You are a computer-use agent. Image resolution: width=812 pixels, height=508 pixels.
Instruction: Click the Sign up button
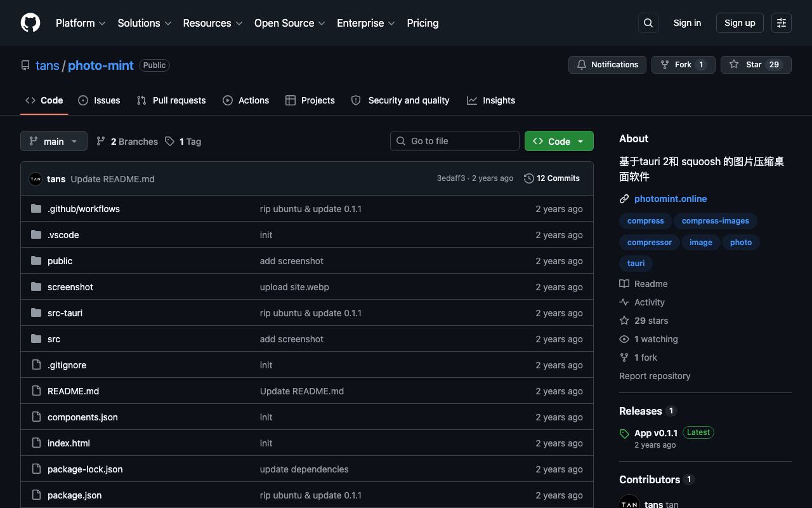click(740, 23)
